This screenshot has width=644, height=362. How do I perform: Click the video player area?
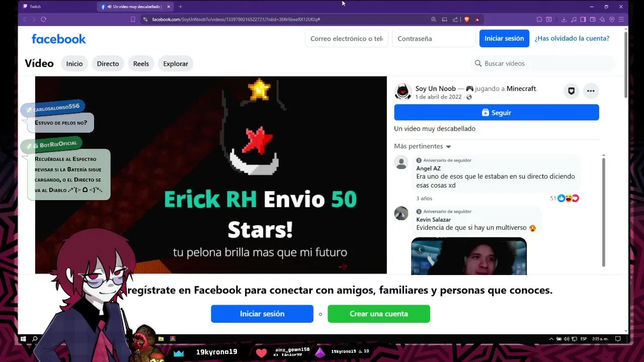pyautogui.click(x=211, y=175)
